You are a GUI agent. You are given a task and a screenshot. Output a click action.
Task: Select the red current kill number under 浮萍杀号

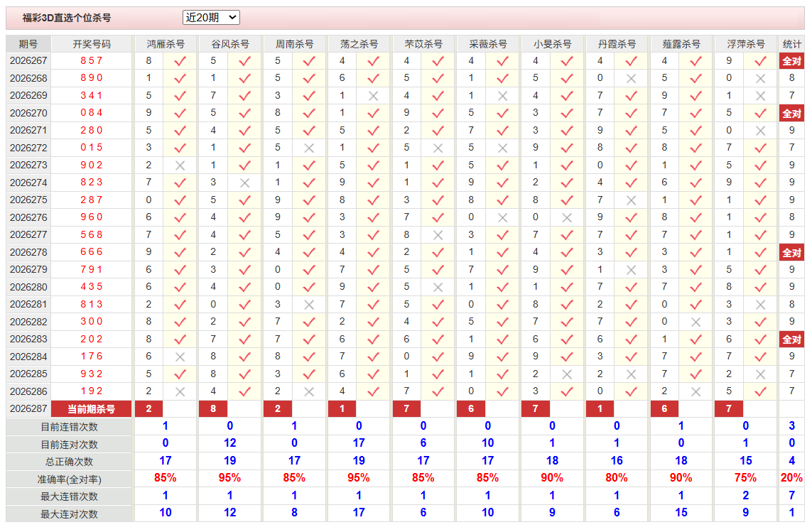click(x=729, y=409)
